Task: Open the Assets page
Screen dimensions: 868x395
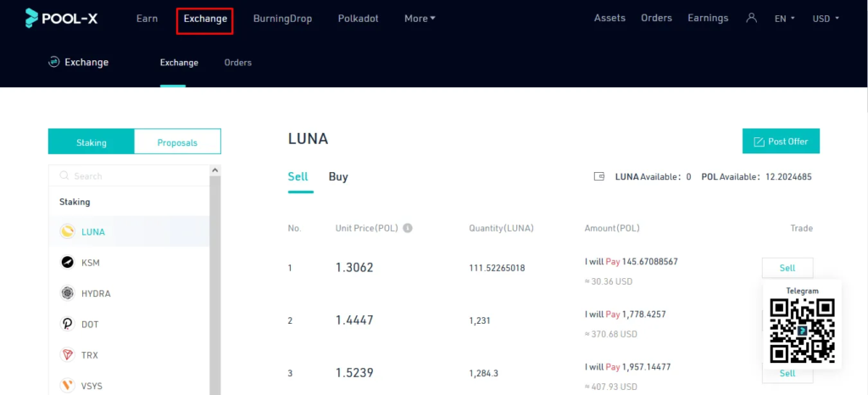Action: coord(609,18)
